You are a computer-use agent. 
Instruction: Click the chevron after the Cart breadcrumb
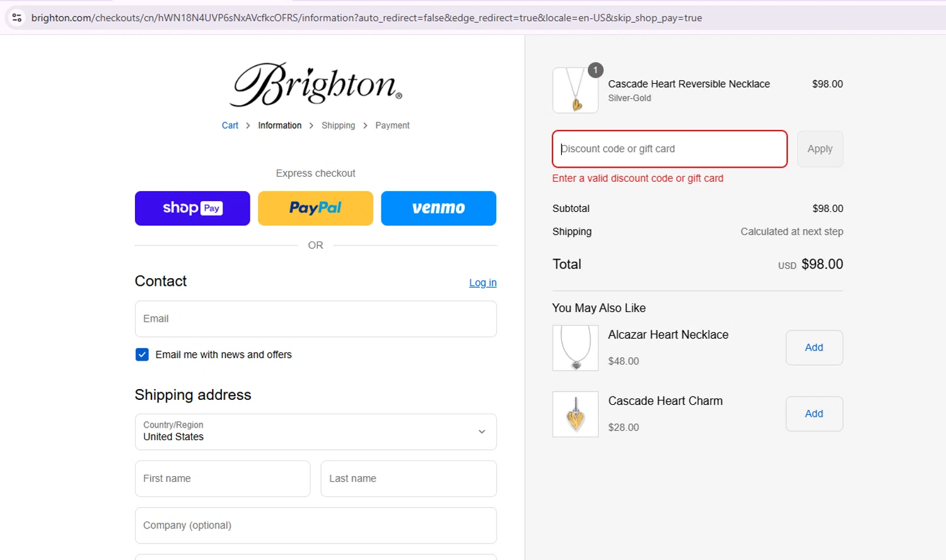click(248, 125)
